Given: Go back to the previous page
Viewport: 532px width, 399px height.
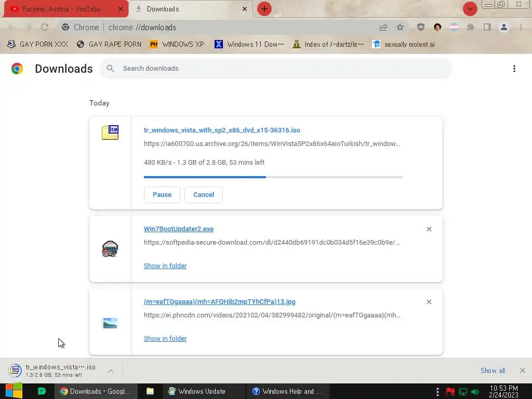Looking at the screenshot, I should pyautogui.click(x=11, y=27).
